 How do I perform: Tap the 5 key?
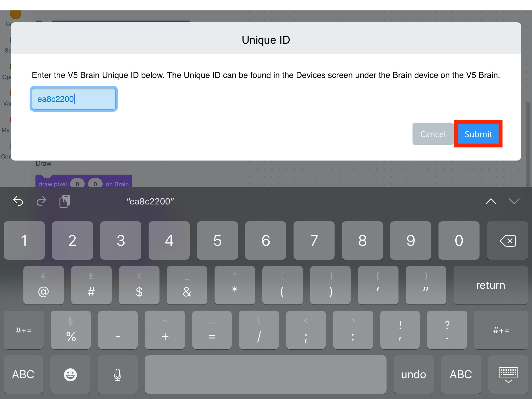(217, 241)
